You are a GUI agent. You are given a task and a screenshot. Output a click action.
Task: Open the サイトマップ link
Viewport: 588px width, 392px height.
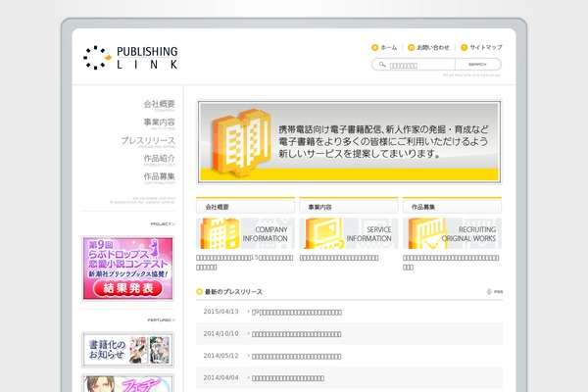(486, 48)
